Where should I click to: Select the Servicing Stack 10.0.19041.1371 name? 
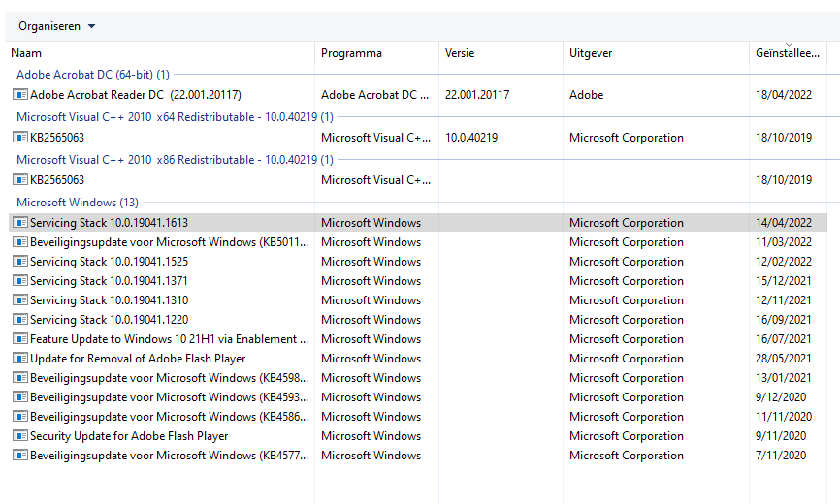[x=109, y=281]
